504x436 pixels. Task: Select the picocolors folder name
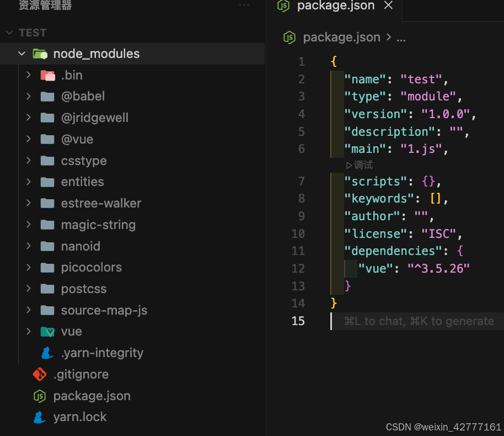click(x=92, y=267)
